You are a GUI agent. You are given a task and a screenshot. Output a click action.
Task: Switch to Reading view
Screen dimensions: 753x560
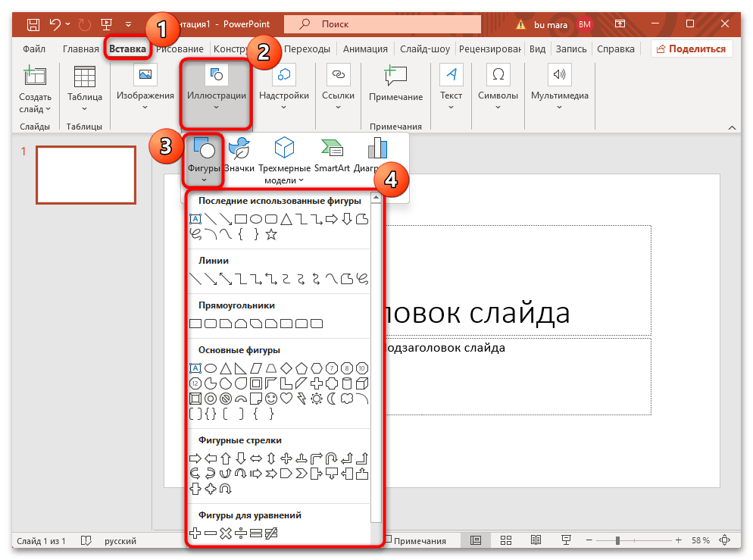click(x=536, y=540)
